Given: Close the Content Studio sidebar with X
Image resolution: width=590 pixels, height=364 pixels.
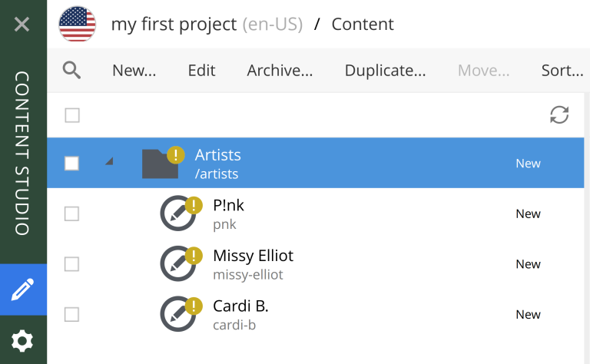Looking at the screenshot, I should [x=22, y=25].
